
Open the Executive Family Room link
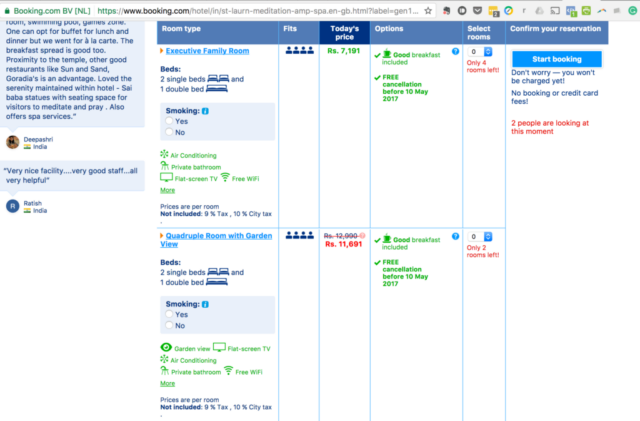pyautogui.click(x=207, y=51)
